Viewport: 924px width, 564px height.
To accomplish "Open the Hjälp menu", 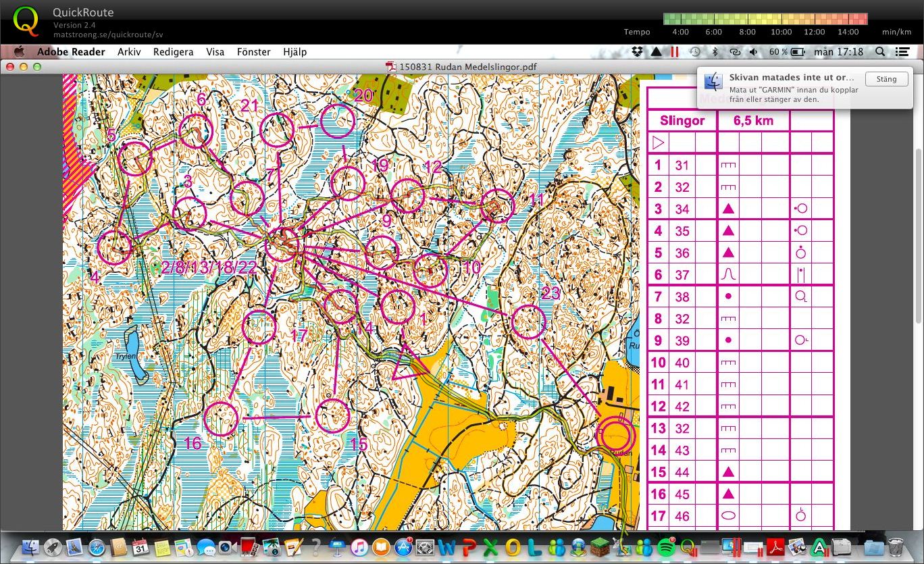I will click(294, 51).
